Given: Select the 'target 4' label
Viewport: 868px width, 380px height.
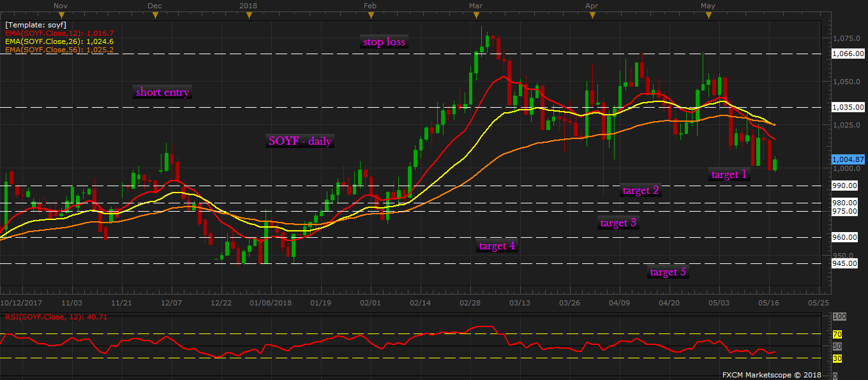Looking at the screenshot, I should click(x=497, y=245).
